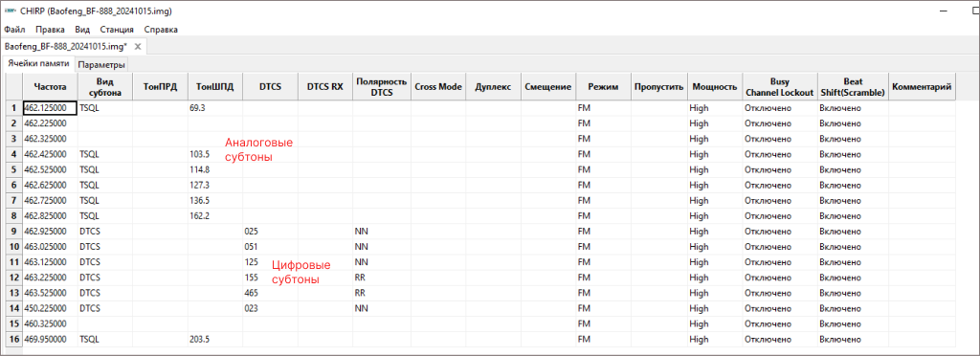Click the Пропустить column header
980x356 pixels.
pyautogui.click(x=658, y=87)
